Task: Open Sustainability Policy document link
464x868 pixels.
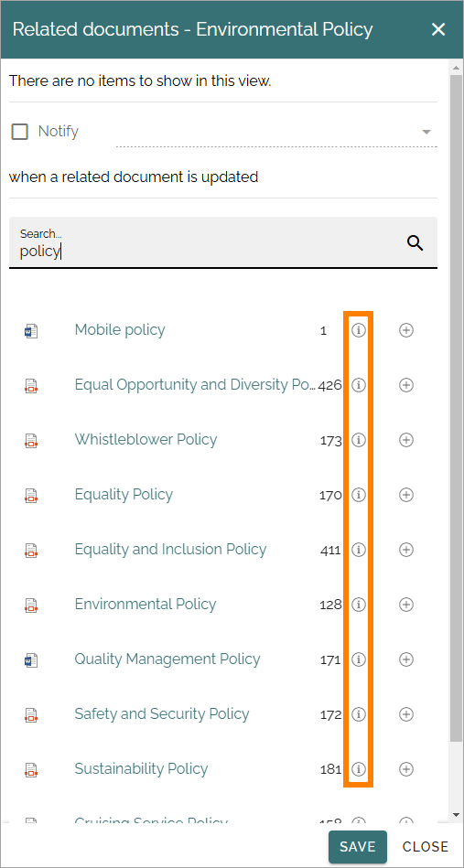Action: pyautogui.click(x=141, y=768)
